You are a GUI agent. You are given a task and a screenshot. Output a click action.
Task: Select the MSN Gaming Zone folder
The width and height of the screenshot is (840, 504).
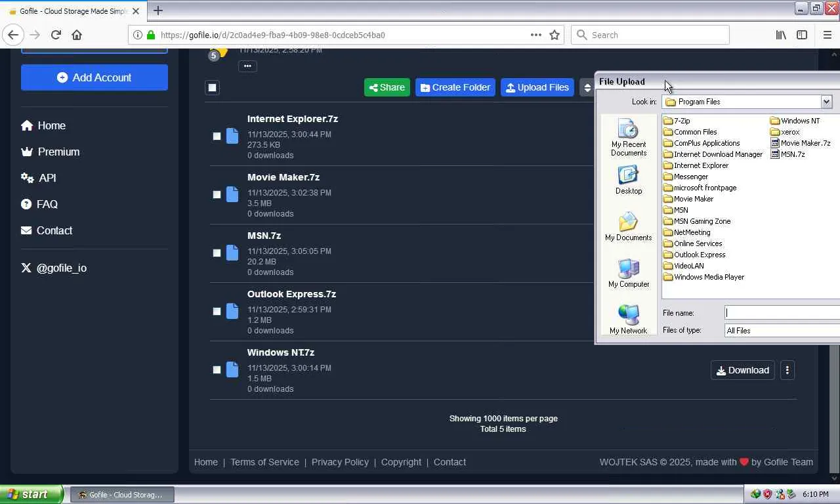[x=697, y=221]
